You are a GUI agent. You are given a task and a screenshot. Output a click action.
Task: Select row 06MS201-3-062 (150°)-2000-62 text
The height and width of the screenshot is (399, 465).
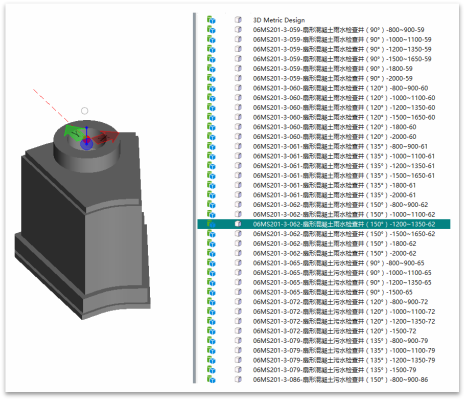coord(335,253)
